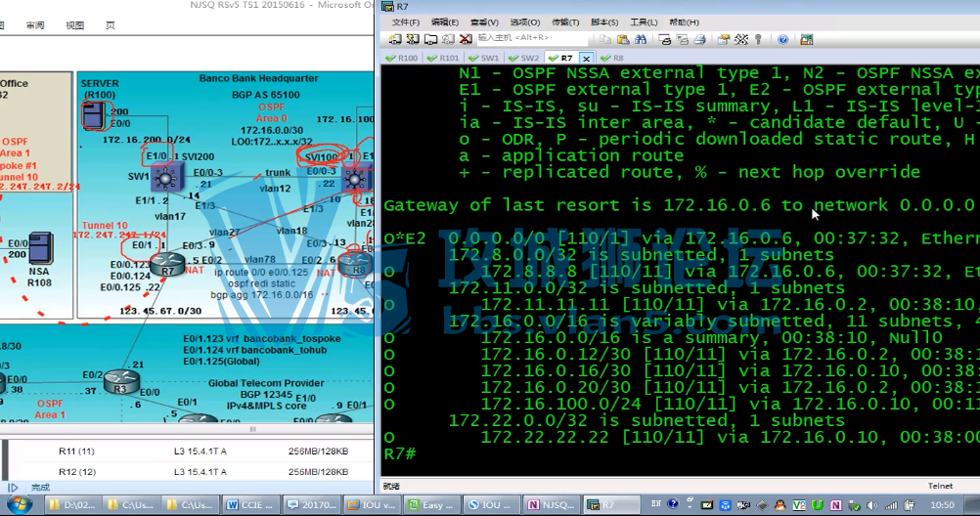Click the Connect toolbar icon
The height and width of the screenshot is (516, 980).
click(395, 39)
